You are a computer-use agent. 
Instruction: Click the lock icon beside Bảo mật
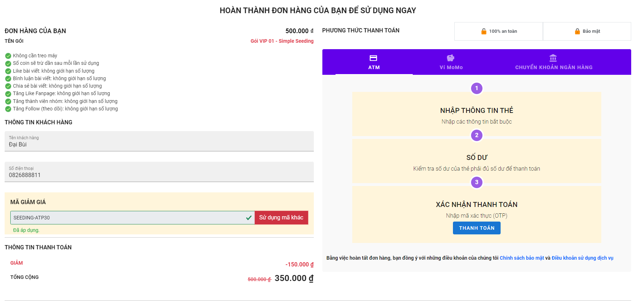(577, 31)
